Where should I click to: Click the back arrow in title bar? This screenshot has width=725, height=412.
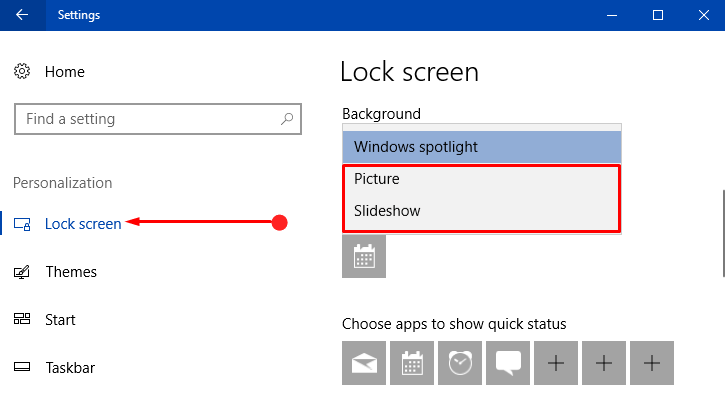(x=22, y=15)
